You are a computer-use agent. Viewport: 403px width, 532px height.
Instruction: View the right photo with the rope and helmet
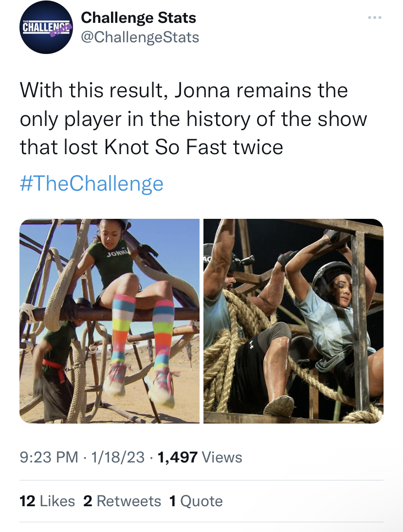(x=293, y=321)
